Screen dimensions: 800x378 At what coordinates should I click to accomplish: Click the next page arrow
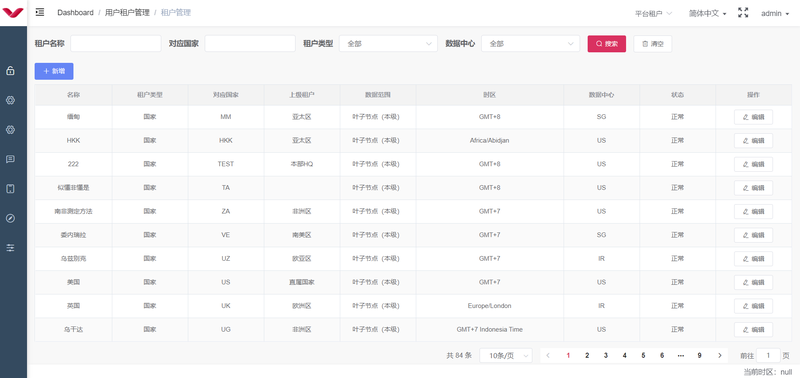tap(719, 356)
